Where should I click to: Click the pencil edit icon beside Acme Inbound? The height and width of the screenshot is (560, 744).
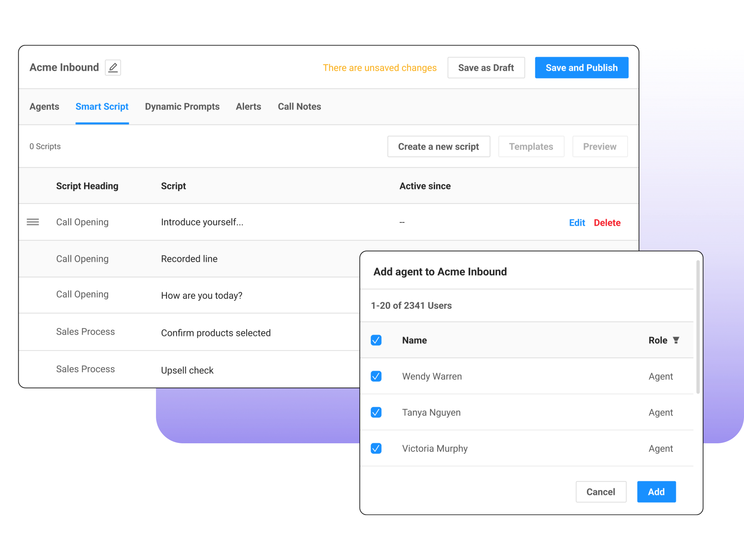(x=113, y=68)
